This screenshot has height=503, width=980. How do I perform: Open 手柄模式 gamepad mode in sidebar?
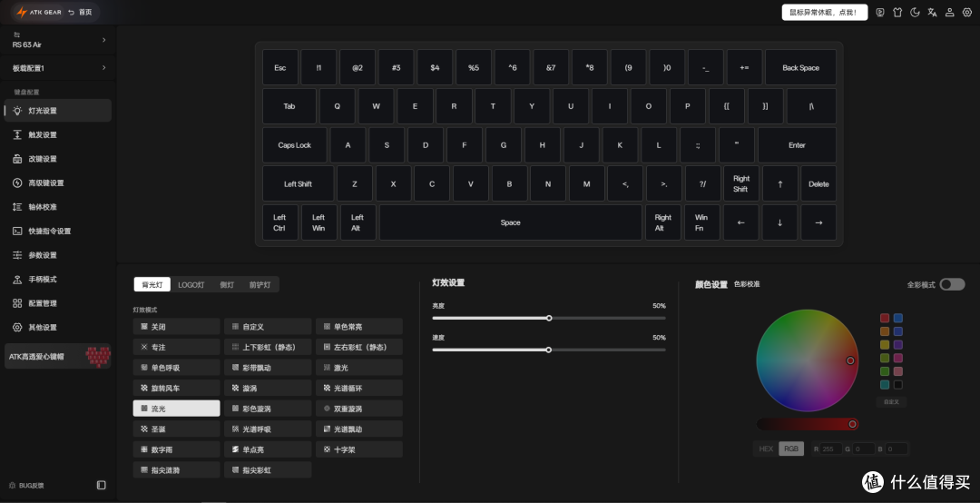[x=58, y=279]
